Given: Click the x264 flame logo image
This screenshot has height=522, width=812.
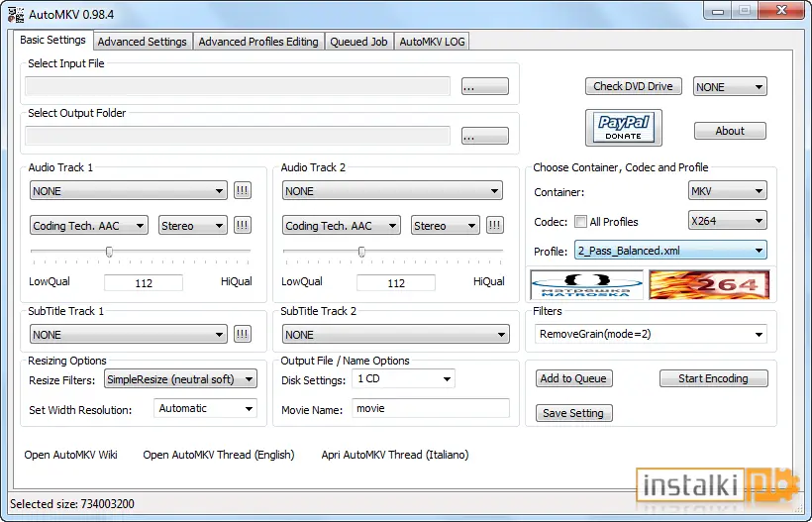Looking at the screenshot, I should coord(709,285).
